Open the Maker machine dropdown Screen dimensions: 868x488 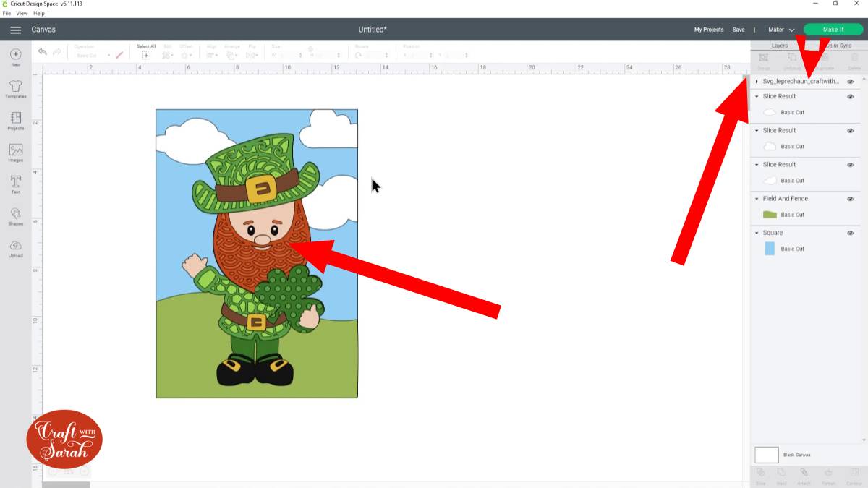coord(781,30)
